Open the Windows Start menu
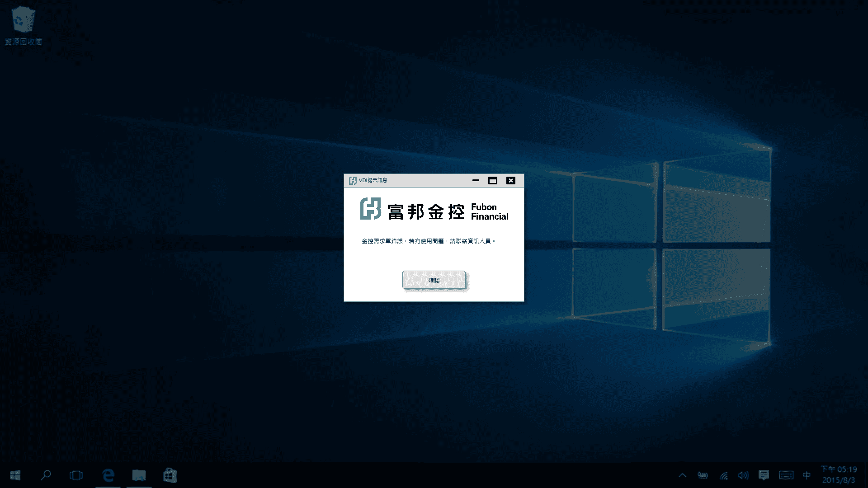The height and width of the screenshot is (488, 868). [x=15, y=475]
